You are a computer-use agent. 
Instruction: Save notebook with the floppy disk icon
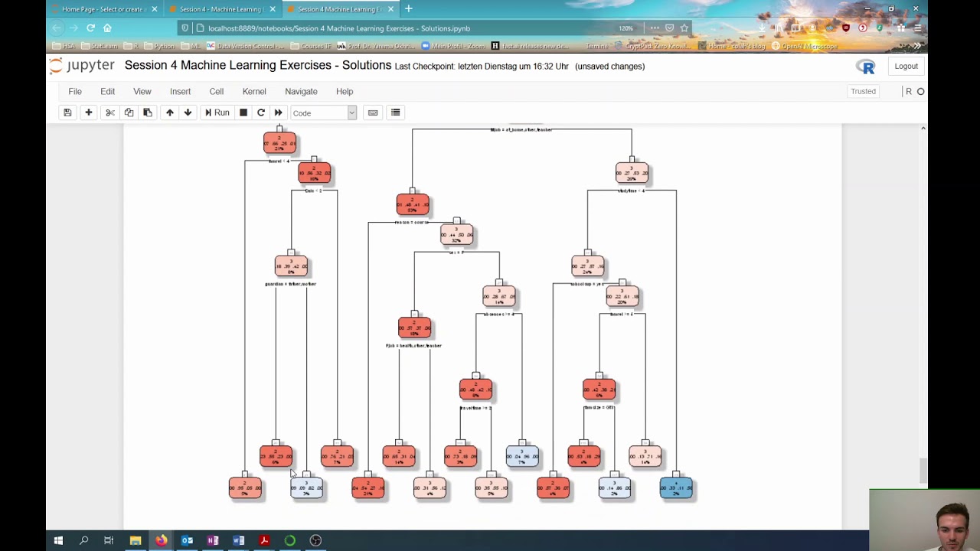(67, 112)
